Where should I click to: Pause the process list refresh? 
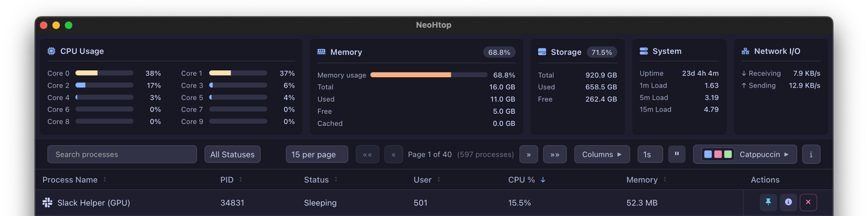(x=676, y=154)
